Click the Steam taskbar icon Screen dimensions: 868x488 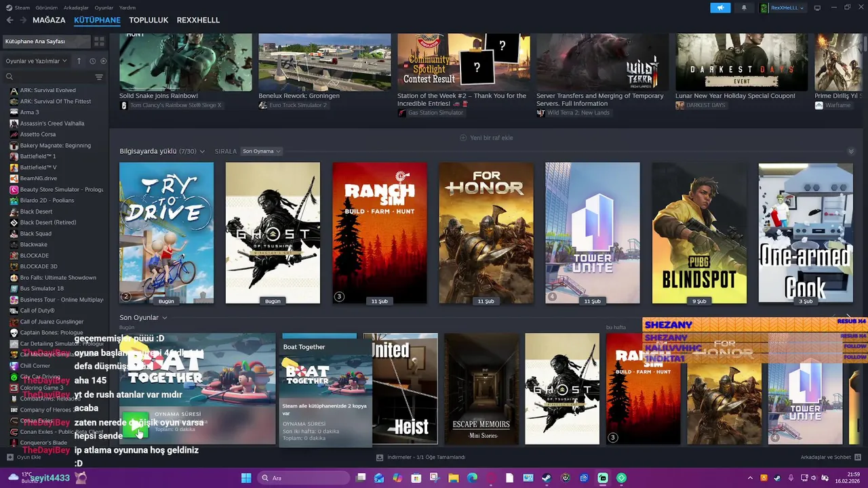(x=547, y=478)
